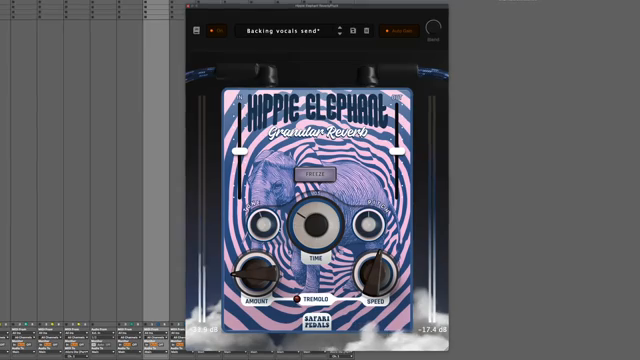Open highlighted track's 'All Channels' dropdown

point(156,338)
